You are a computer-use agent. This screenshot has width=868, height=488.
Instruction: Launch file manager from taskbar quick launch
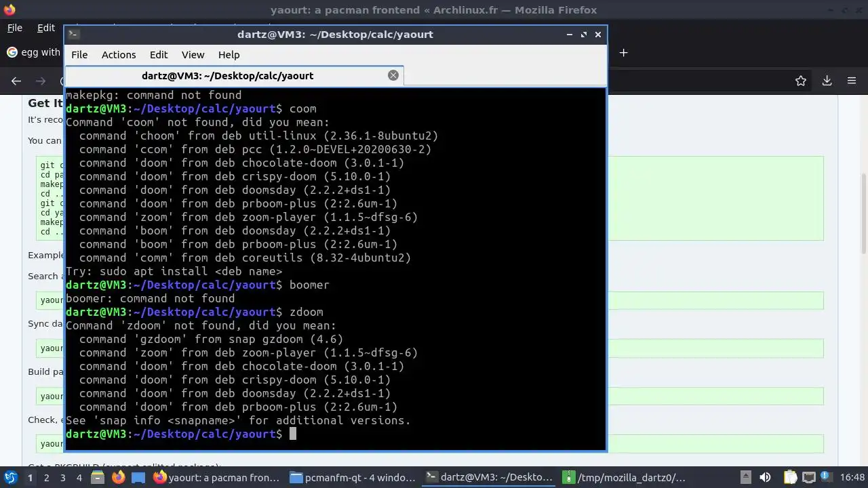98,477
